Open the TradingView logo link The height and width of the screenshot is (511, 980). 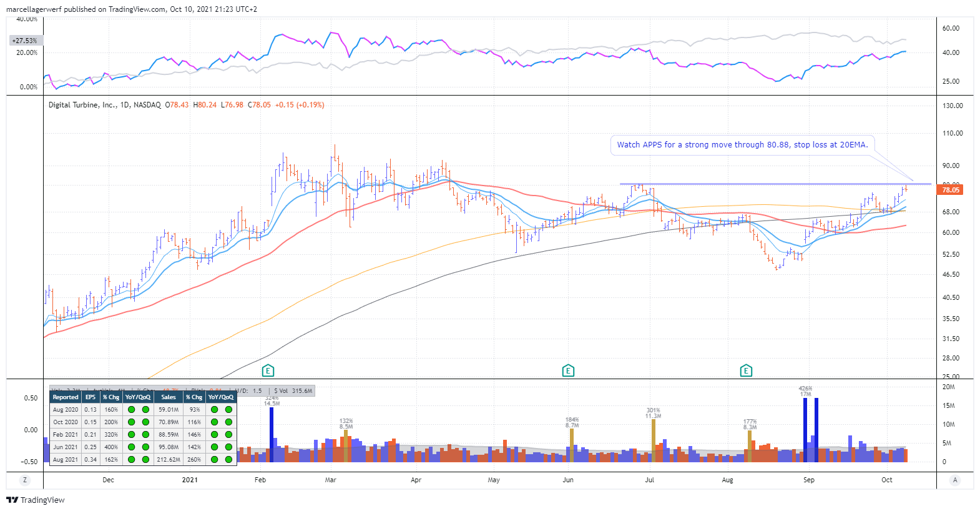tap(36, 500)
